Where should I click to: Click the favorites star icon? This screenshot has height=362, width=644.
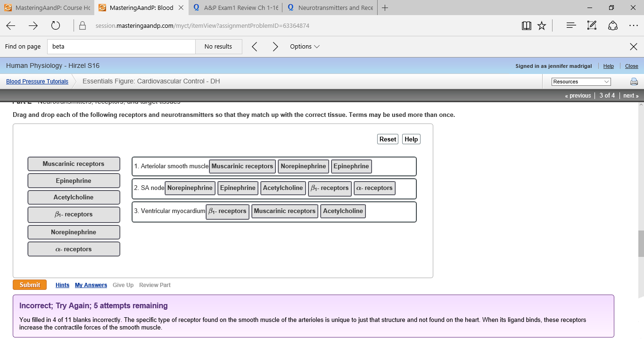(542, 26)
